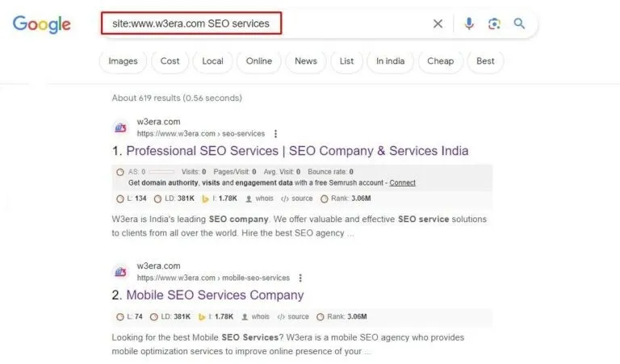This screenshot has height=364, width=620.
Task: Click LD: 381K metric in first result
Action: (x=174, y=199)
